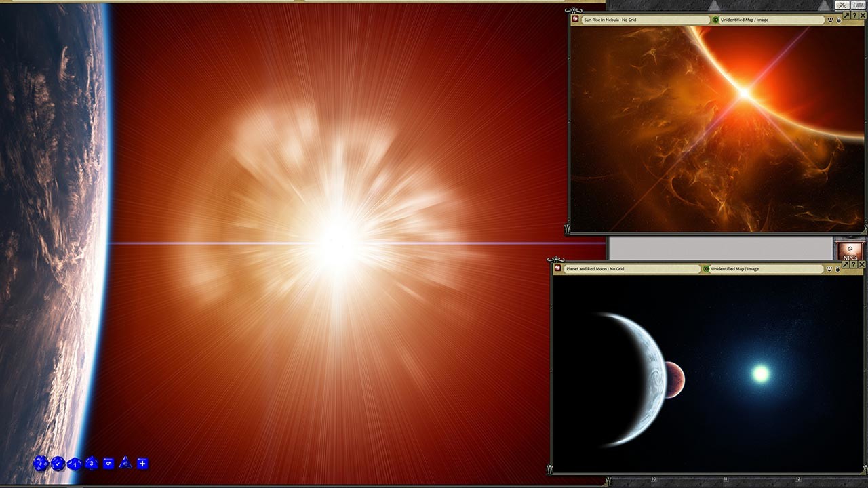
Task: Toggle player sharing faces on Sun Rise window
Action: tap(830, 20)
